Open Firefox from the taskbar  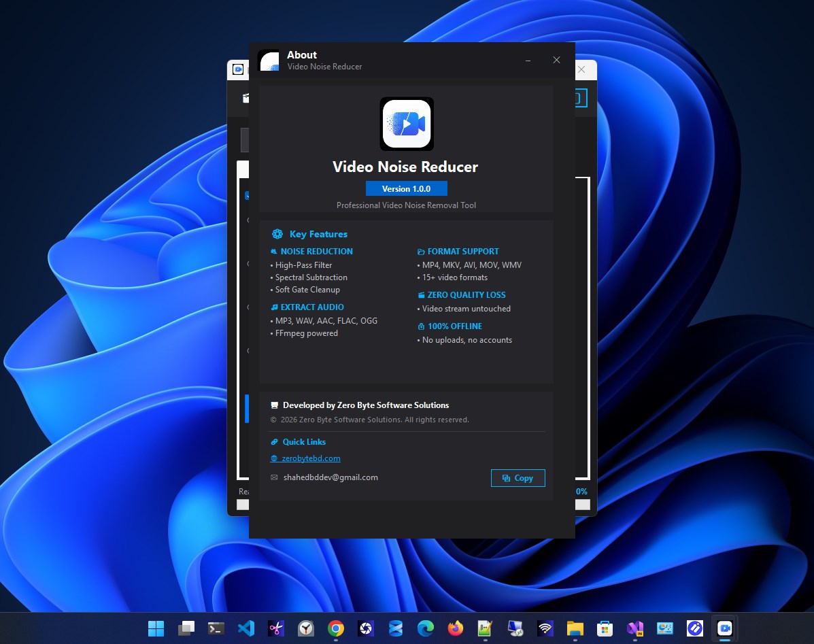click(455, 628)
